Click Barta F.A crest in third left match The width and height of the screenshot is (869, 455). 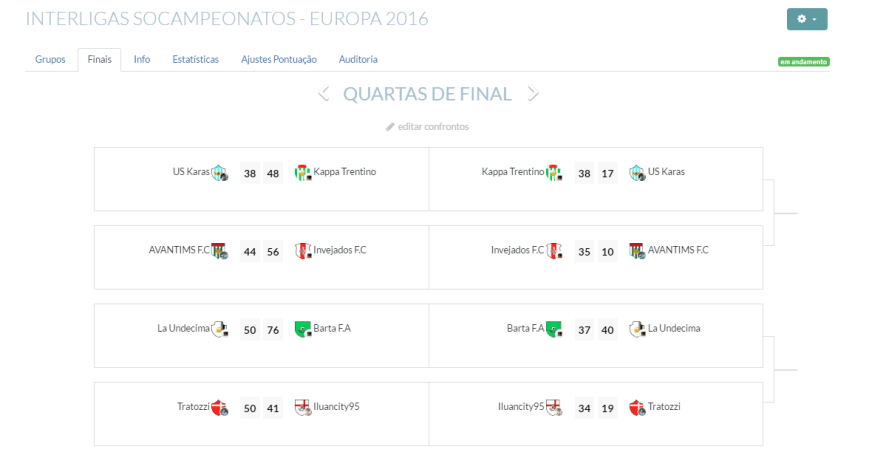click(x=303, y=329)
